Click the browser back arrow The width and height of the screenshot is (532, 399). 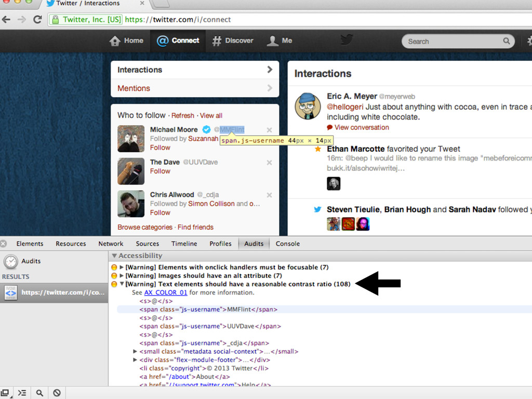[x=6, y=19]
